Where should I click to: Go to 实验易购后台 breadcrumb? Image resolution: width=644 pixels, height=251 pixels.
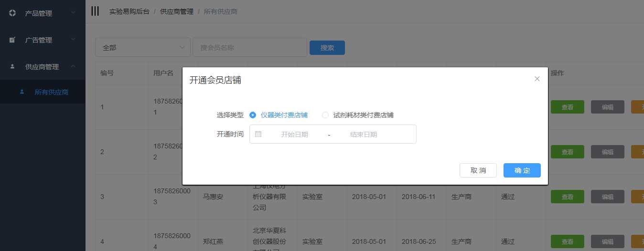pos(129,11)
